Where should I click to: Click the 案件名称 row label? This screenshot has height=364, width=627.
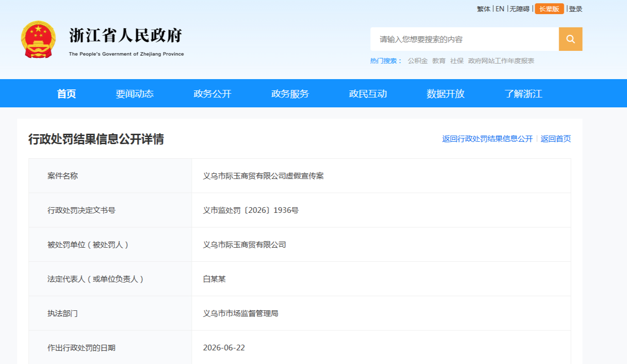tap(63, 176)
